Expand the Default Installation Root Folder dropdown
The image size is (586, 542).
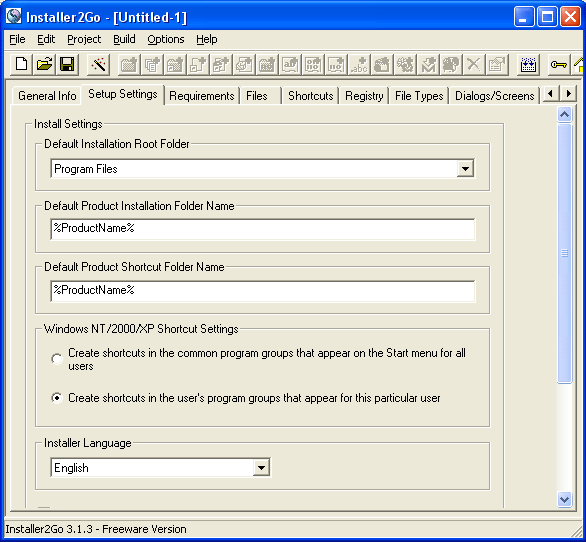pos(465,169)
